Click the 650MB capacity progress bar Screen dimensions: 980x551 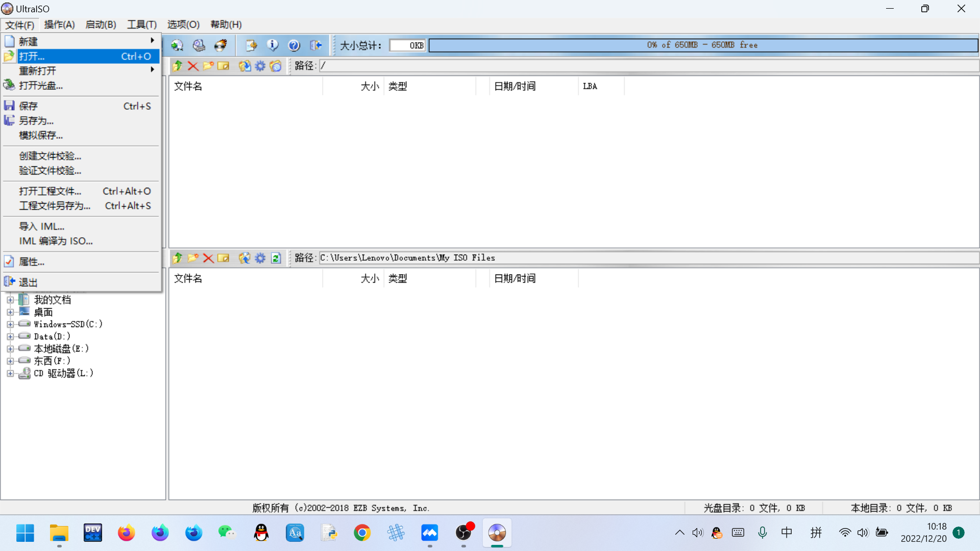point(702,45)
